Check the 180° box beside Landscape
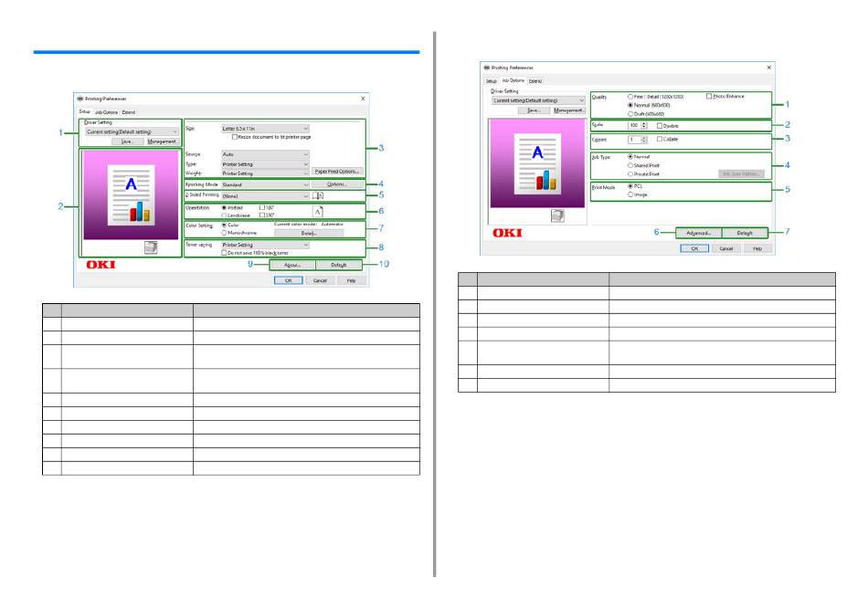The width and height of the screenshot is (868, 609). [x=262, y=215]
